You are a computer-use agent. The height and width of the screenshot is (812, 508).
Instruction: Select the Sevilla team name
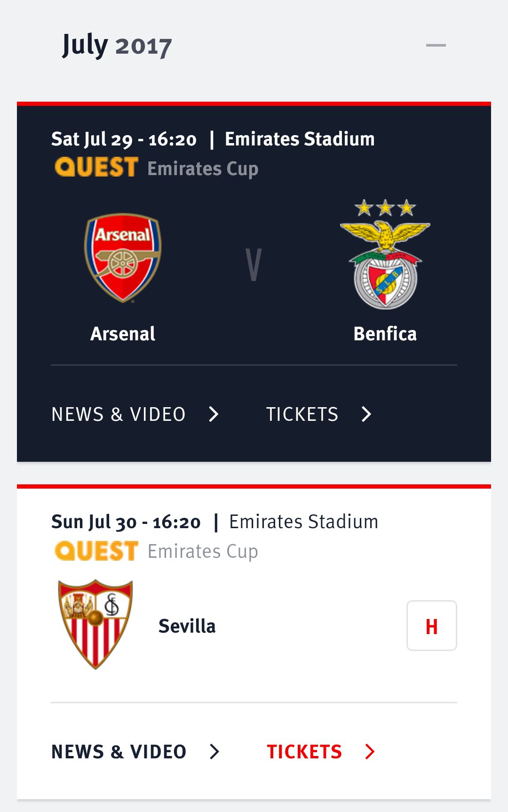(187, 626)
